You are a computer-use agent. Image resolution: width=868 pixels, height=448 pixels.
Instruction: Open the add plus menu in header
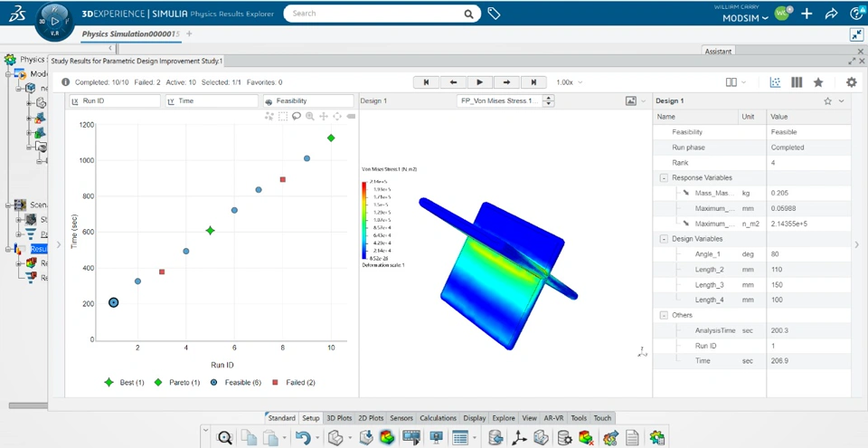(x=807, y=14)
